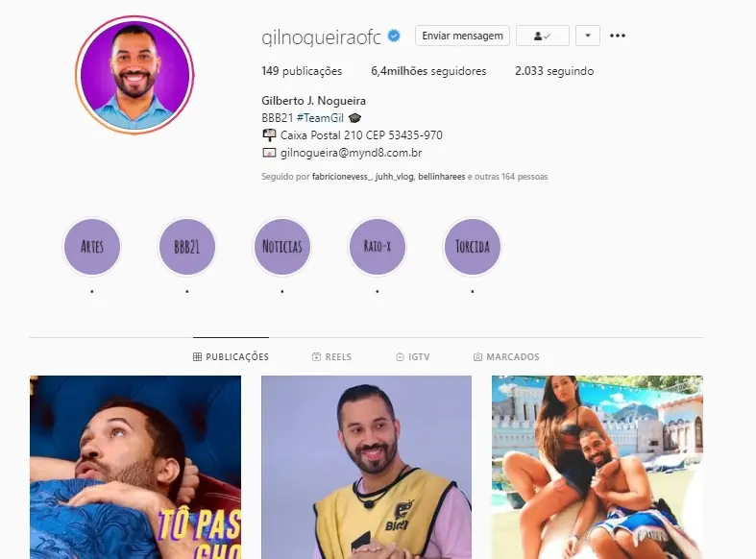View the 6,4milhões seguidores list

click(428, 71)
